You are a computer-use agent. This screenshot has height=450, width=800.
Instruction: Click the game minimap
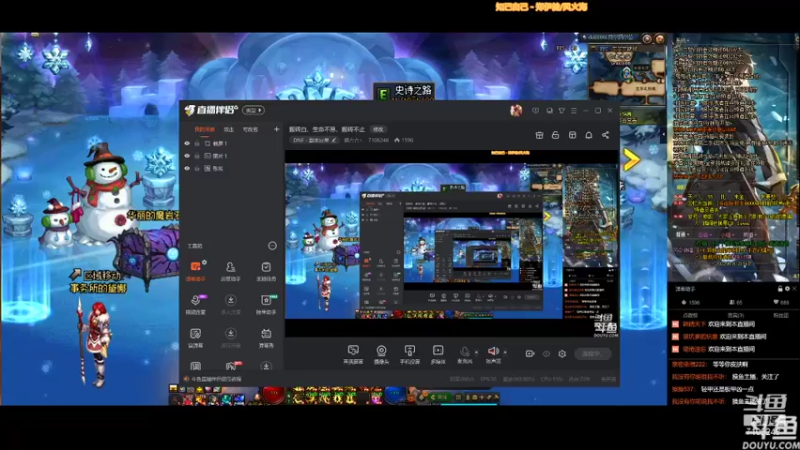[627, 74]
